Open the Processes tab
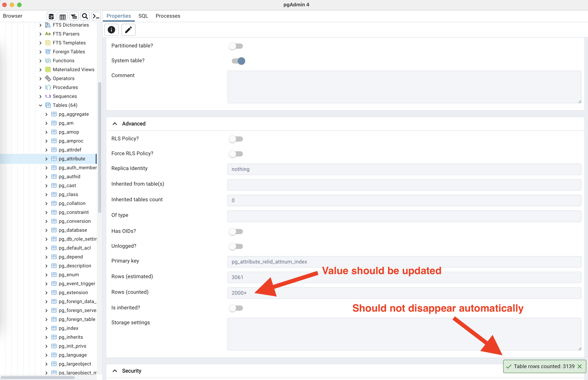 pyautogui.click(x=168, y=16)
